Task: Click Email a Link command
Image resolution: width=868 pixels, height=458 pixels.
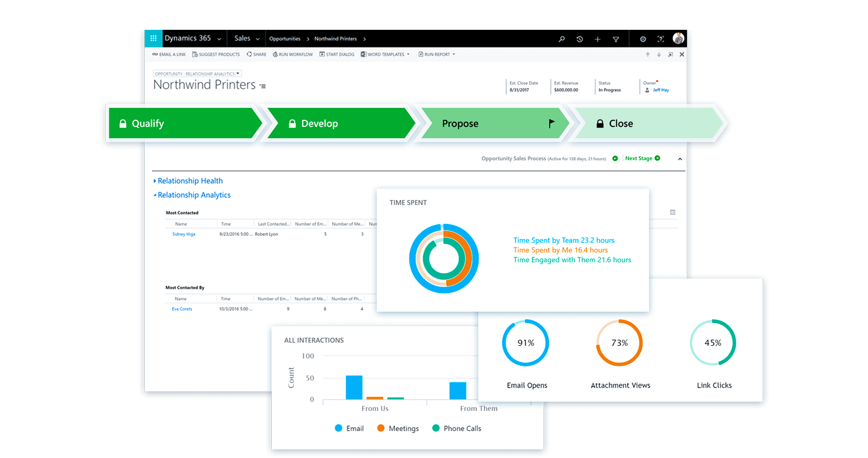Action: 169,55
